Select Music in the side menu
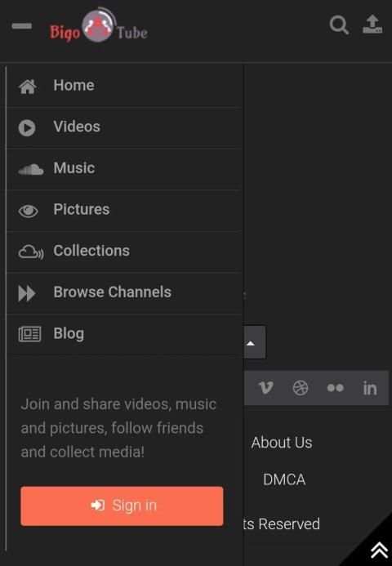Image resolution: width=392 pixels, height=566 pixels. tap(124, 168)
